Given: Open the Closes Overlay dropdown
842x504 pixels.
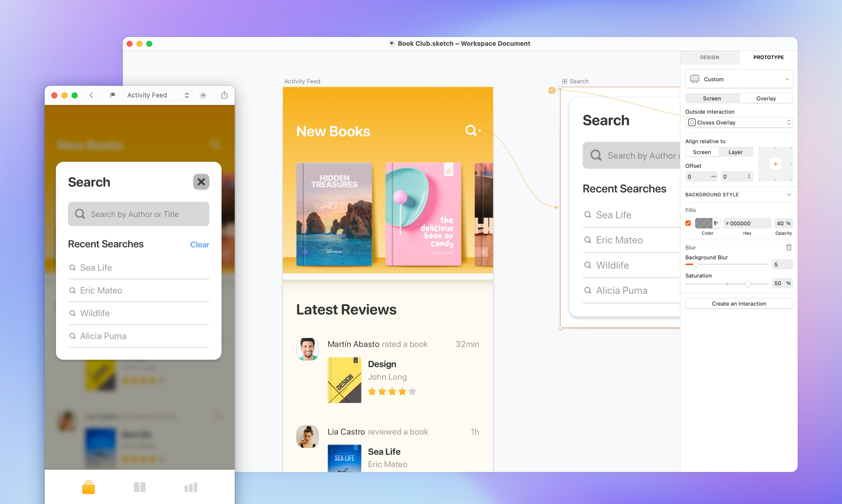Looking at the screenshot, I should pos(739,122).
